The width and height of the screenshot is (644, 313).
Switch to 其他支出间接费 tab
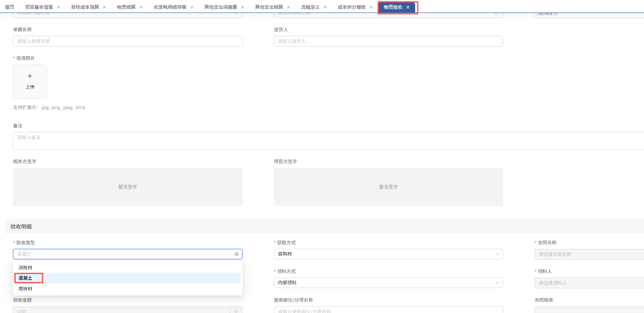coord(221,7)
